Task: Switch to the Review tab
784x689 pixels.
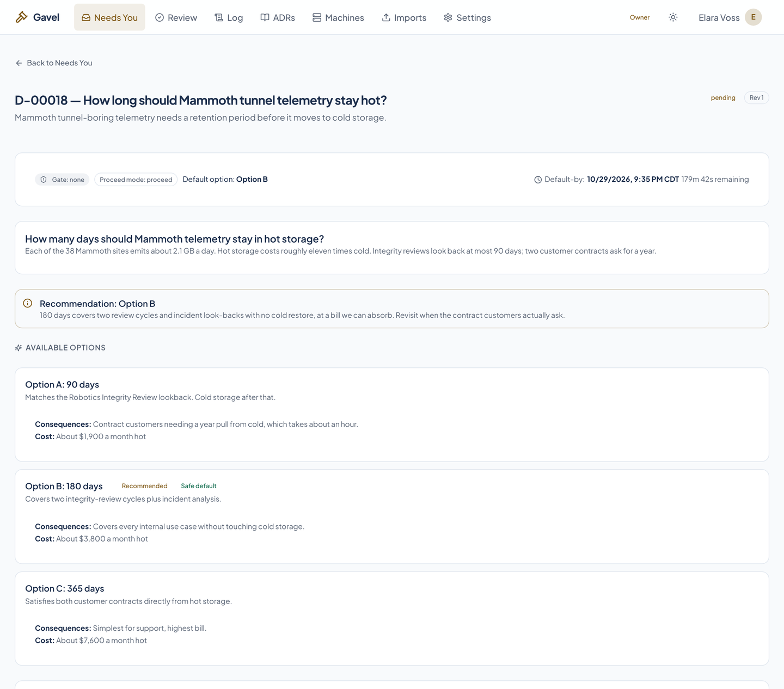Action: tap(176, 17)
